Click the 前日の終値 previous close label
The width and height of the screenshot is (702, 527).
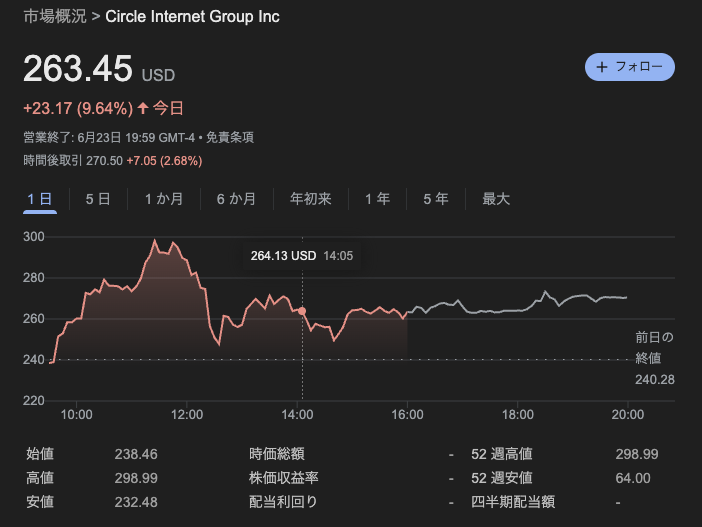pos(654,347)
